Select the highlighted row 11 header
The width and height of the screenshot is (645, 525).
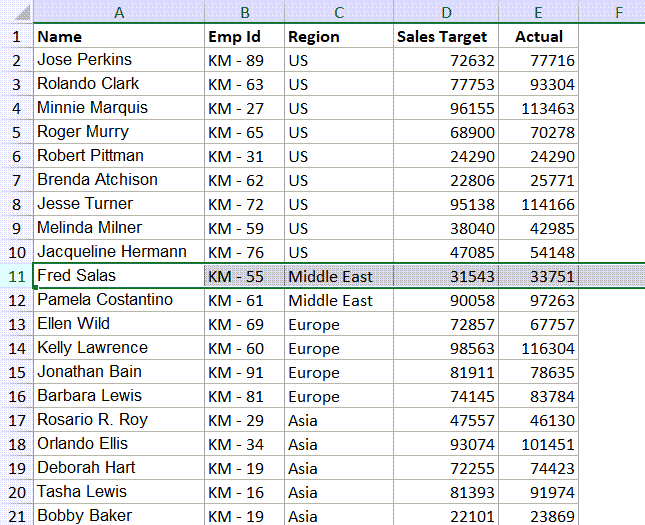coord(16,276)
